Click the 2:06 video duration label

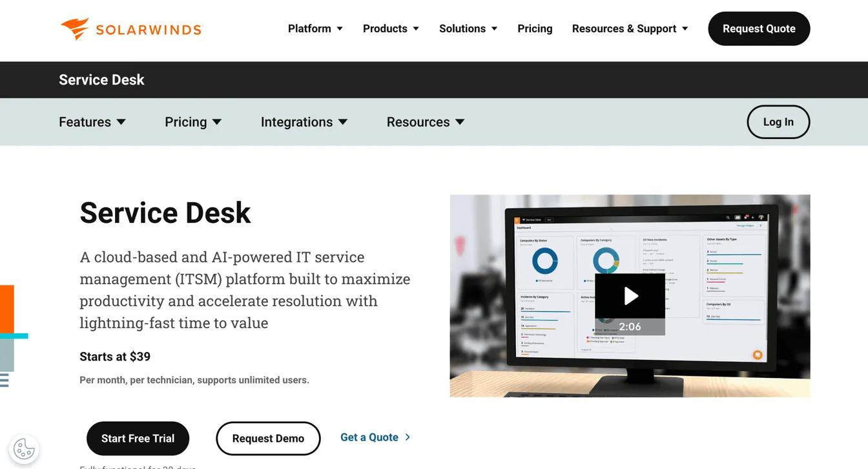tap(630, 327)
